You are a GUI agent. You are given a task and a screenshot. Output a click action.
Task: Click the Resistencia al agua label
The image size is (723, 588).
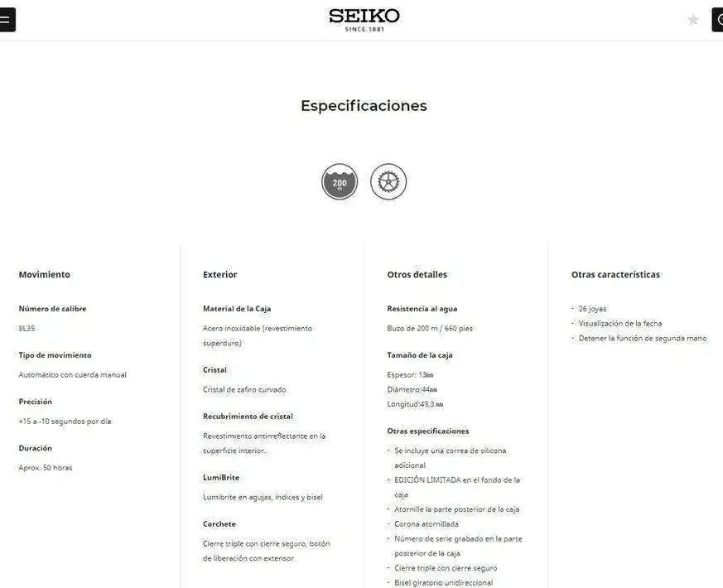(x=422, y=309)
